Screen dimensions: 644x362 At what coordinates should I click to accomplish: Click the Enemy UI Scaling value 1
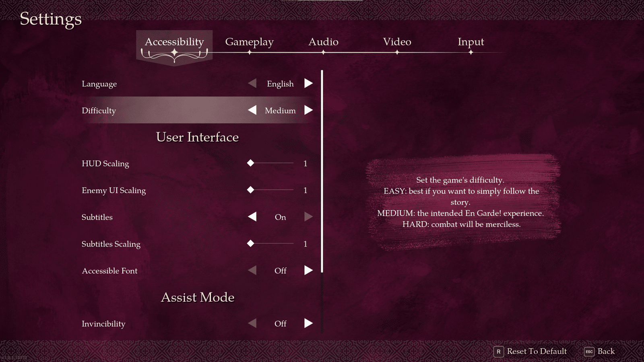305,190
